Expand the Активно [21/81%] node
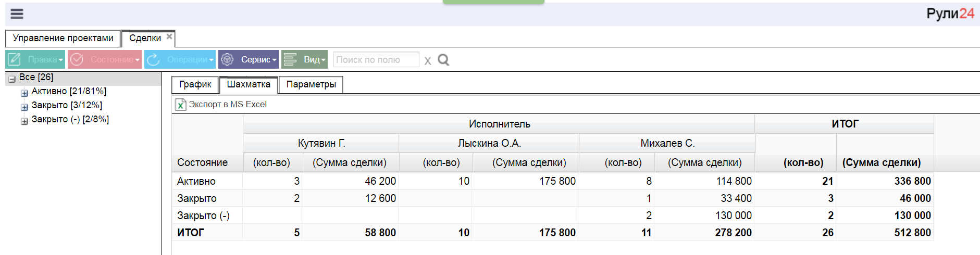 click(24, 93)
